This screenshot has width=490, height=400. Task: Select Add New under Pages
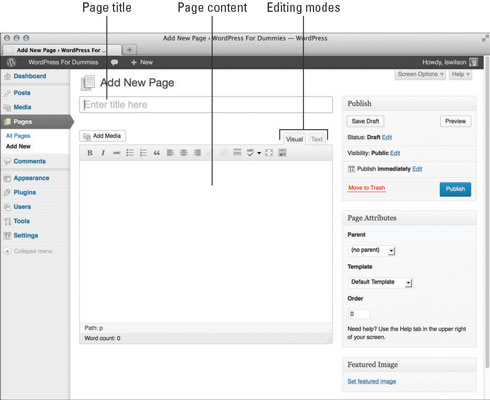click(x=18, y=146)
